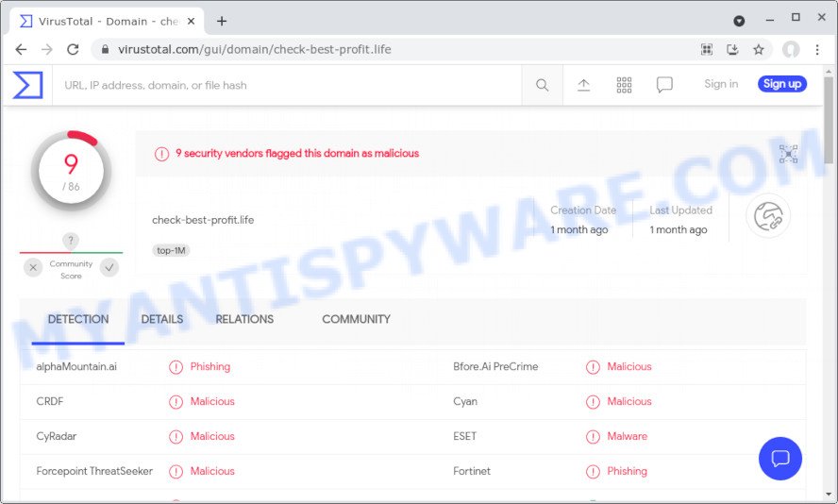Viewport: 838px width, 504px height.
Task: Open the browser profile avatar
Action: [x=791, y=50]
